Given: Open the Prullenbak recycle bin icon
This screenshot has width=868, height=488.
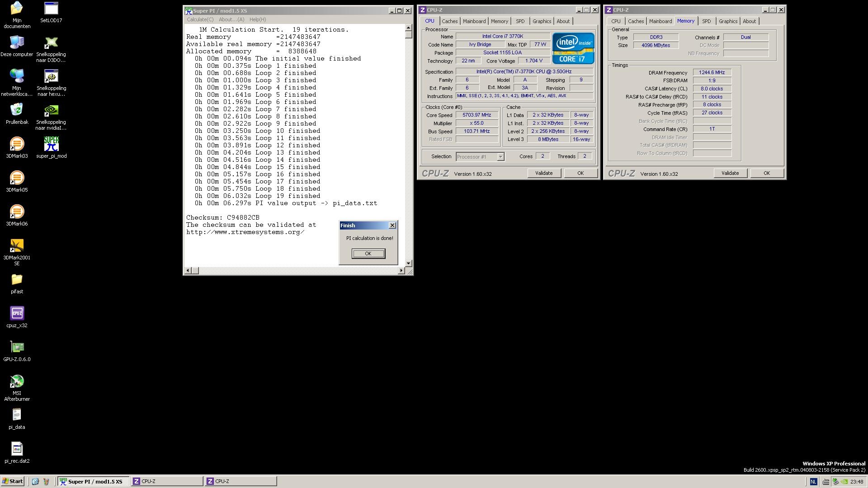Looking at the screenshot, I should click(x=17, y=110).
